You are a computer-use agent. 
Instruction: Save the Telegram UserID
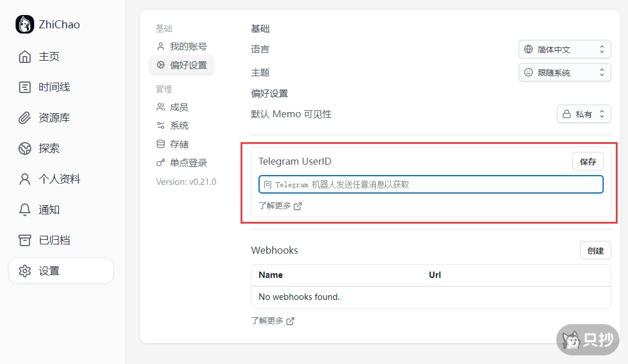[x=588, y=161]
